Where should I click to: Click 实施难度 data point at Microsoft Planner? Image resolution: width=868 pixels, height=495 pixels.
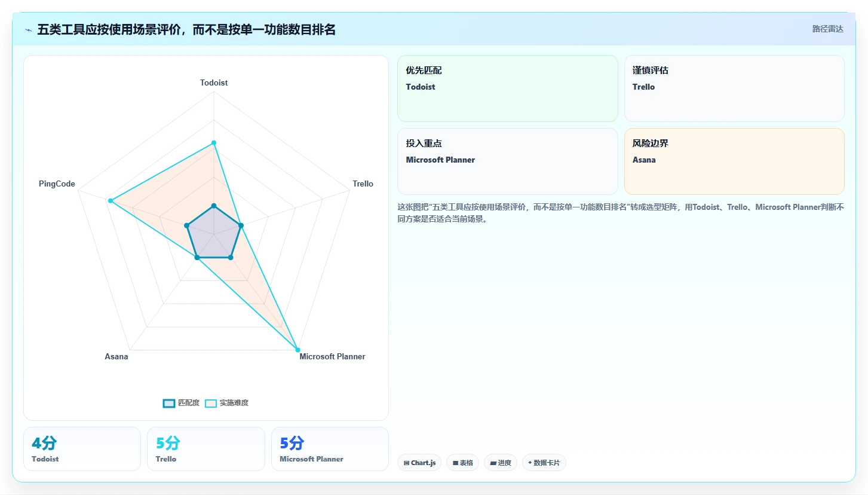(297, 350)
